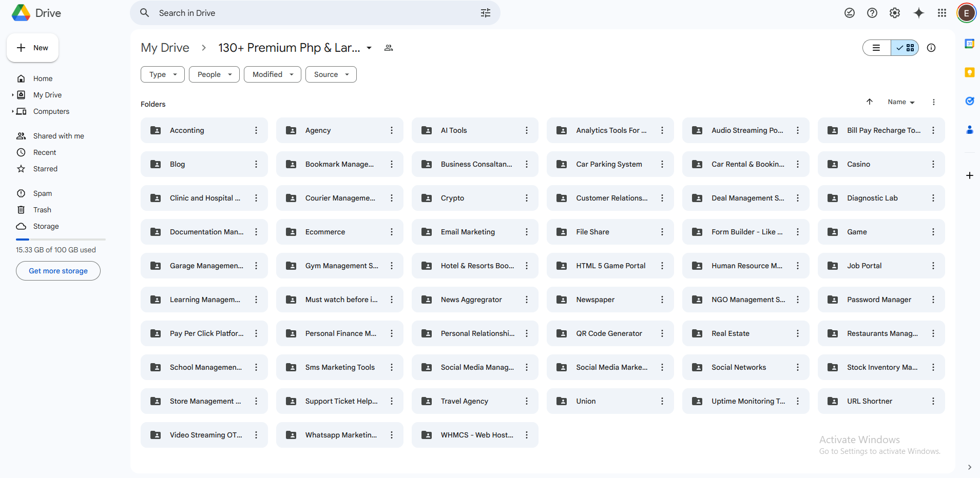Open more sort options menu
This screenshot has width=980, height=478.
click(934, 102)
